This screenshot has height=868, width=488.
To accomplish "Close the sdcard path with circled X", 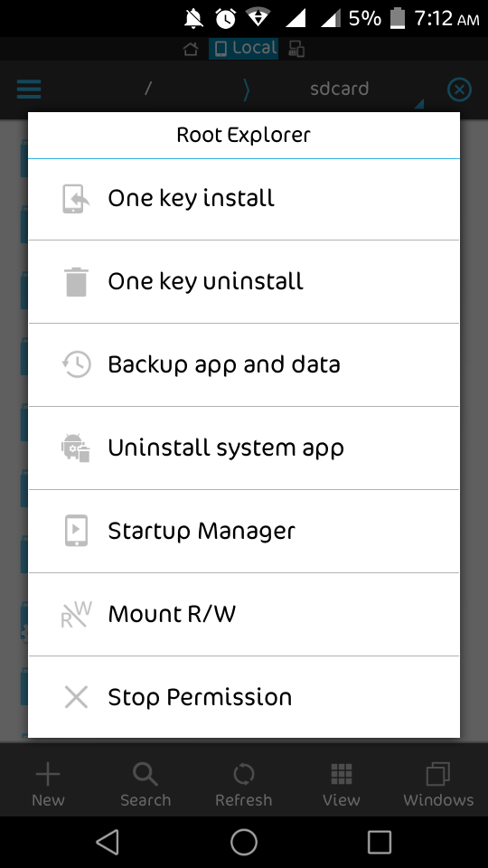I will [x=459, y=90].
